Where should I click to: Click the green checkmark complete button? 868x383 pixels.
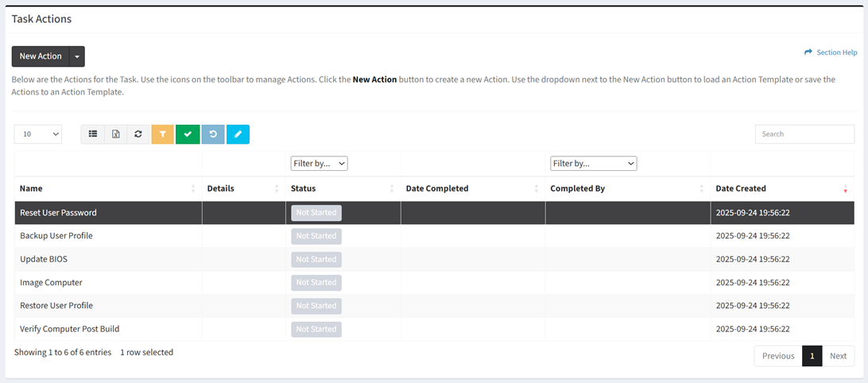click(x=188, y=134)
